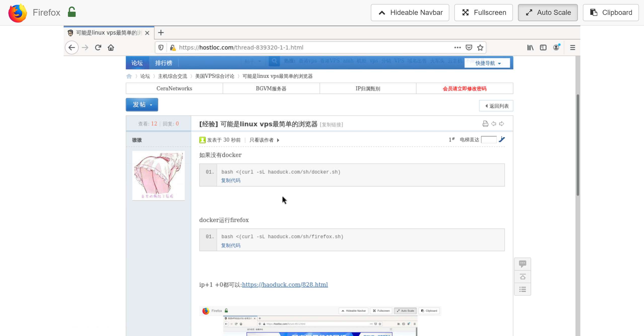Viewport: 644px width, 336px height.
Task: Expand the 发帖 new post dropdown
Action: click(142, 105)
